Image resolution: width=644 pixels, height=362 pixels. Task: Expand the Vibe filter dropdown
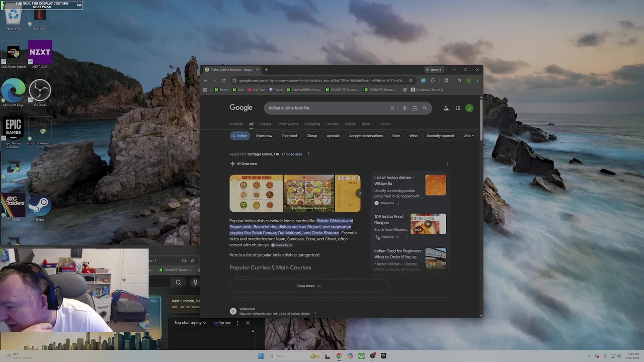click(468, 136)
